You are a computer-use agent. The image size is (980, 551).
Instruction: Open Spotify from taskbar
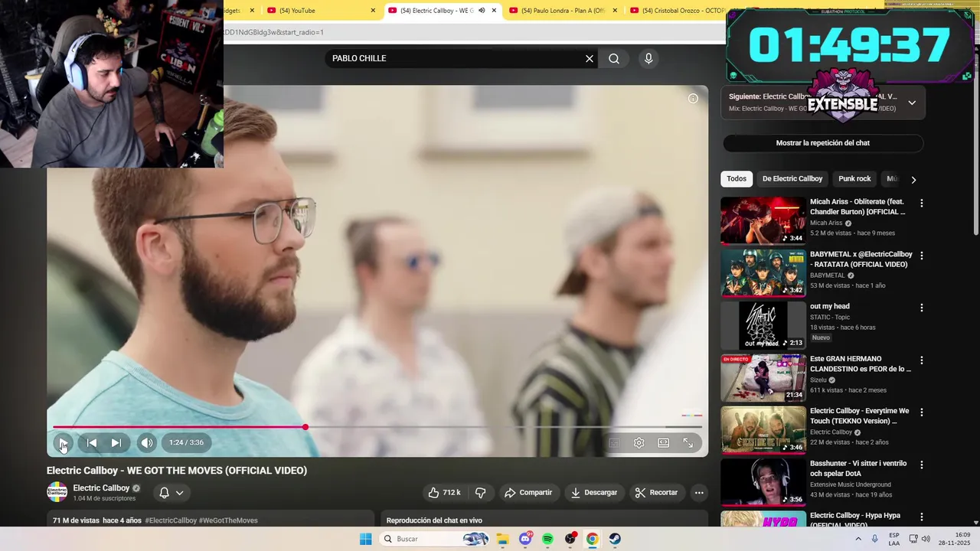coord(547,539)
